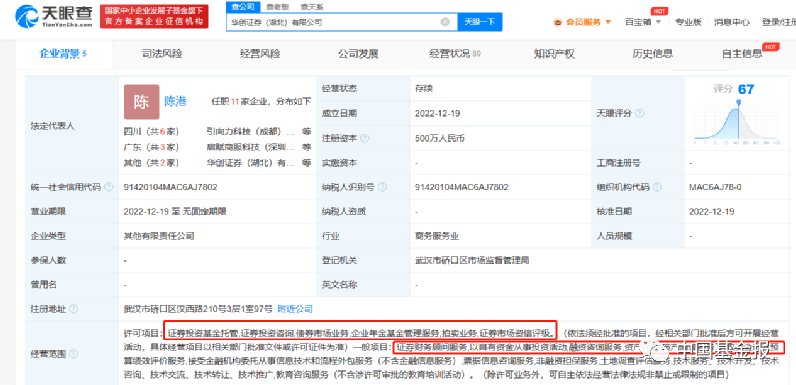Click the 组织机构代码 value MAC6AJ78-0
796x385 pixels.
[x=715, y=187]
